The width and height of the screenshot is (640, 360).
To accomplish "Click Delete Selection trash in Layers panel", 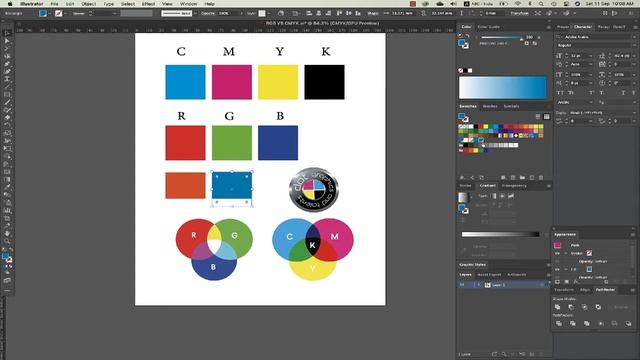I will 541,354.
